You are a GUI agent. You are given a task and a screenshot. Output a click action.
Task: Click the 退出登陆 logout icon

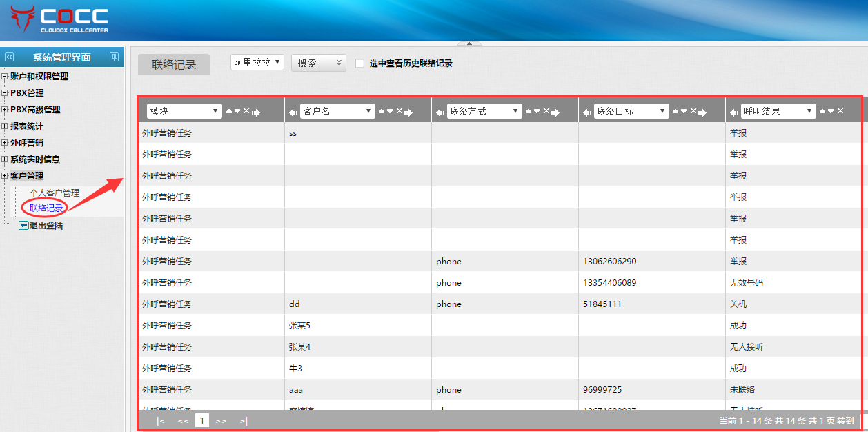[x=23, y=225]
